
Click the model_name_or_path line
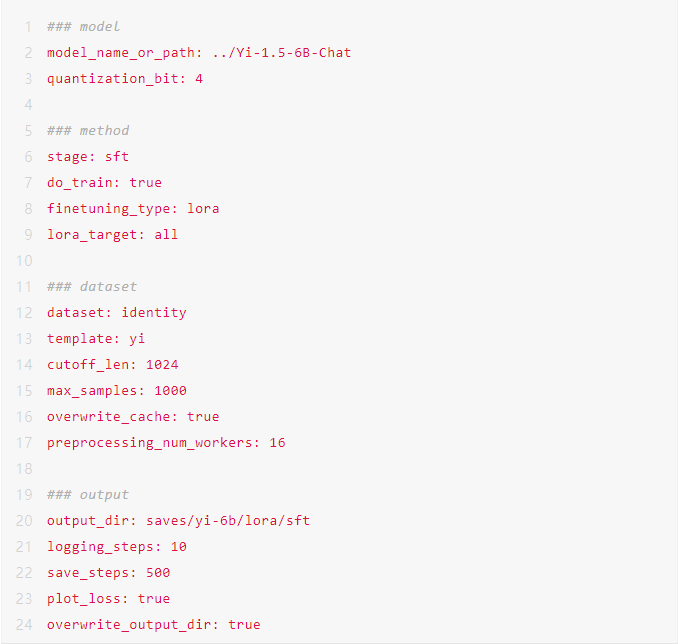[x=199, y=53]
